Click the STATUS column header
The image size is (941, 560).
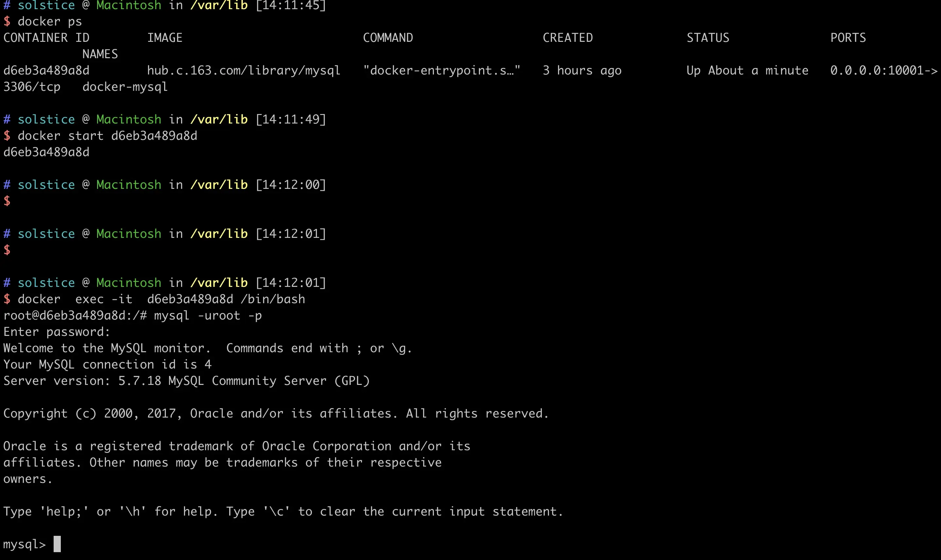[x=708, y=38]
